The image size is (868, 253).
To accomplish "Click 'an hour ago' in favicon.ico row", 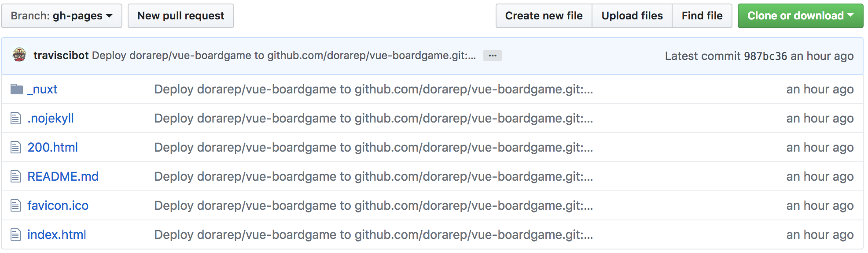I will tap(820, 205).
